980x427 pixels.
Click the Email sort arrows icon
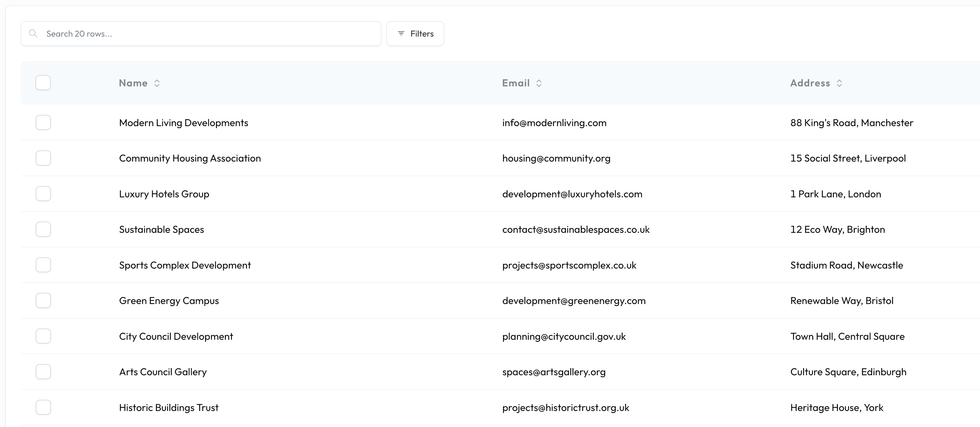(x=539, y=83)
